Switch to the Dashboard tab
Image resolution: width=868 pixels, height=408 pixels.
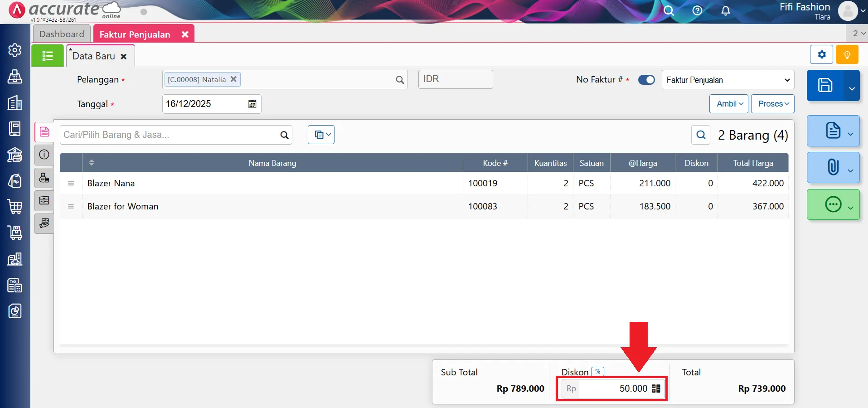62,34
